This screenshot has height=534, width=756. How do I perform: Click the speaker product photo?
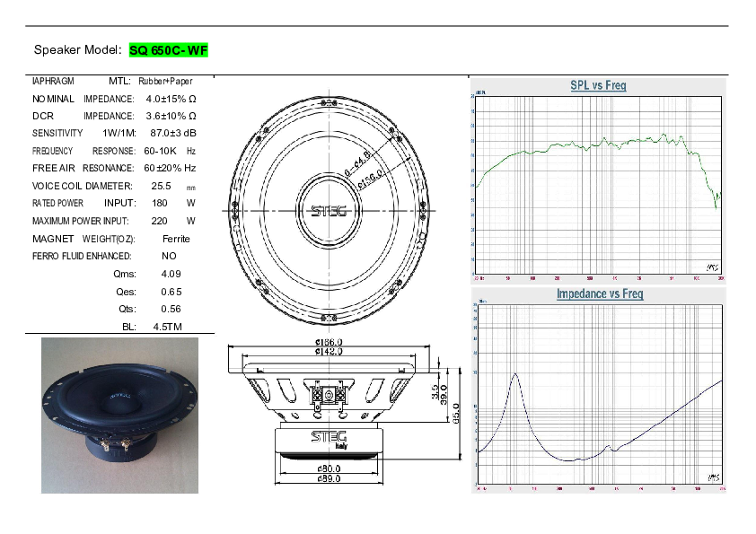119,416
